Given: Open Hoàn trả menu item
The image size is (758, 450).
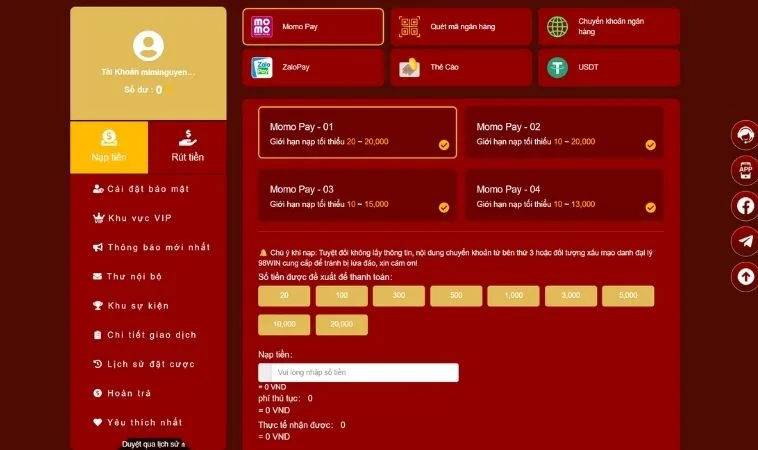Looking at the screenshot, I should [122, 393].
